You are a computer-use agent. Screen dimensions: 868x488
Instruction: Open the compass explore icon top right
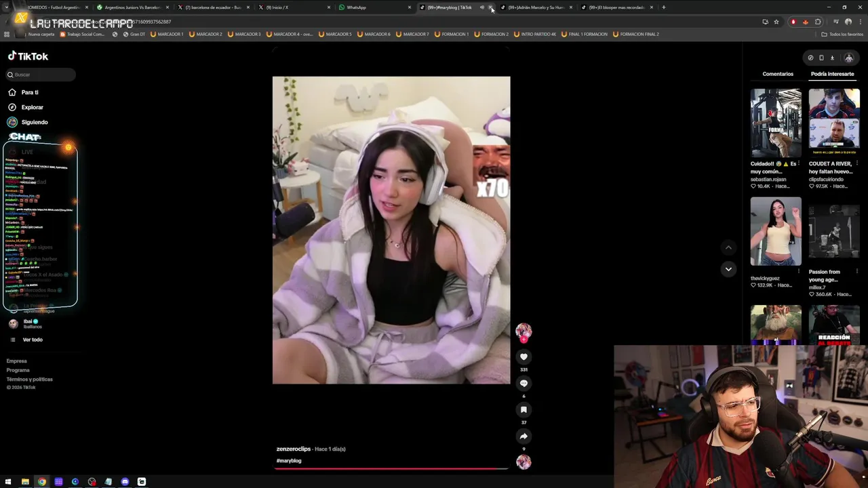click(x=810, y=58)
